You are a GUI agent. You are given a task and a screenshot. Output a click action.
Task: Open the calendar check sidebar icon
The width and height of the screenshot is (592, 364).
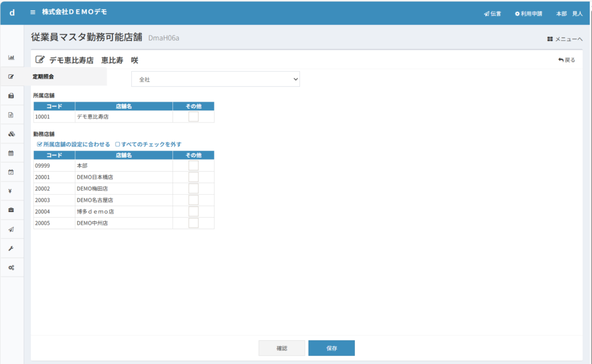tap(11, 172)
